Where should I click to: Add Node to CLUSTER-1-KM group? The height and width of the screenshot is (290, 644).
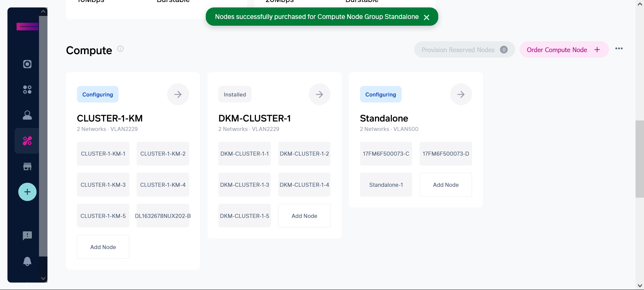point(103,247)
